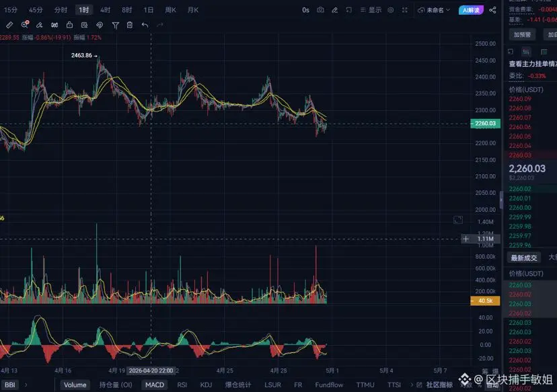Toggle the 持仓量 (OI) indicator
The width and height of the screenshot is (557, 392).
116,385
